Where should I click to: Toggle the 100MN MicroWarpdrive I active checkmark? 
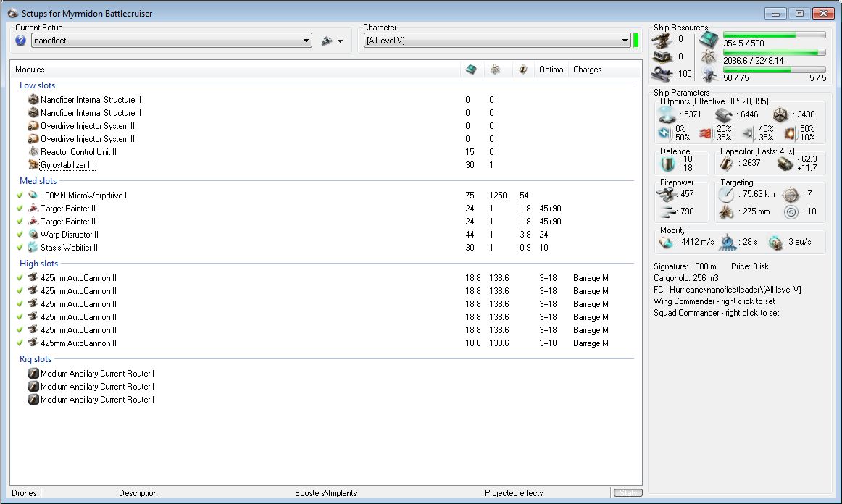[x=20, y=196]
